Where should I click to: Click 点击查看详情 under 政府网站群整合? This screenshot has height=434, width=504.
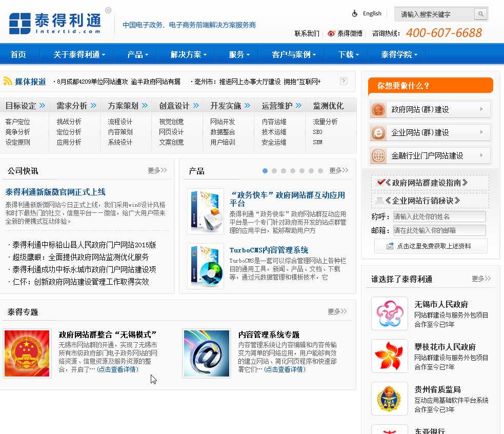pos(117,369)
